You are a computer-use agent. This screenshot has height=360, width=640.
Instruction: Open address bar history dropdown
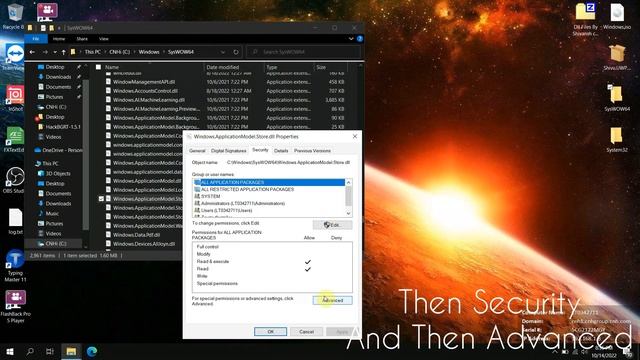pyautogui.click(x=223, y=52)
